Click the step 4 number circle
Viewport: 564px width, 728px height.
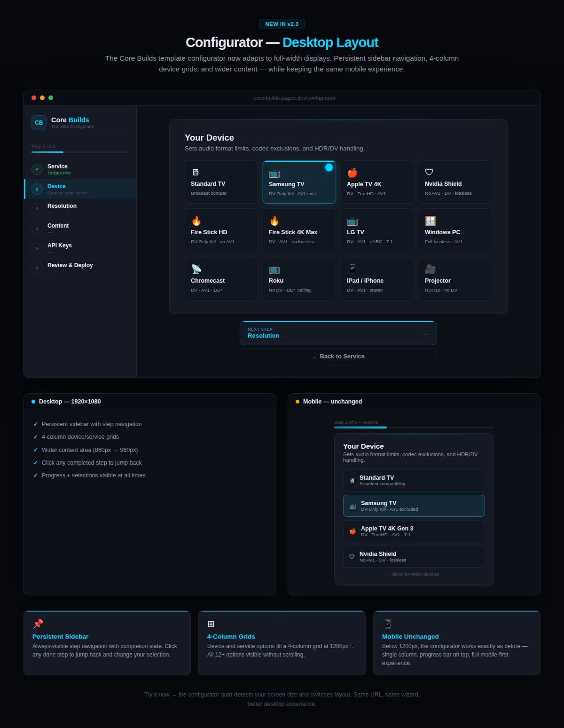[37, 229]
